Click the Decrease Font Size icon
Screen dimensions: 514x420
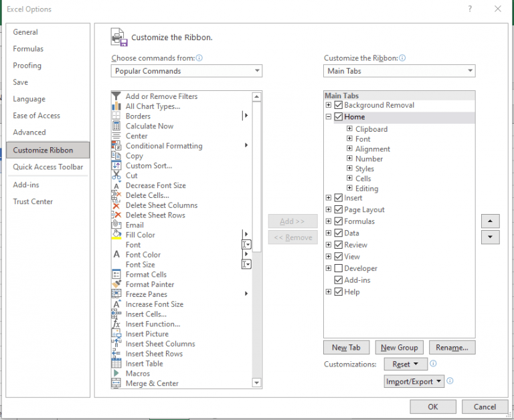[x=116, y=185]
